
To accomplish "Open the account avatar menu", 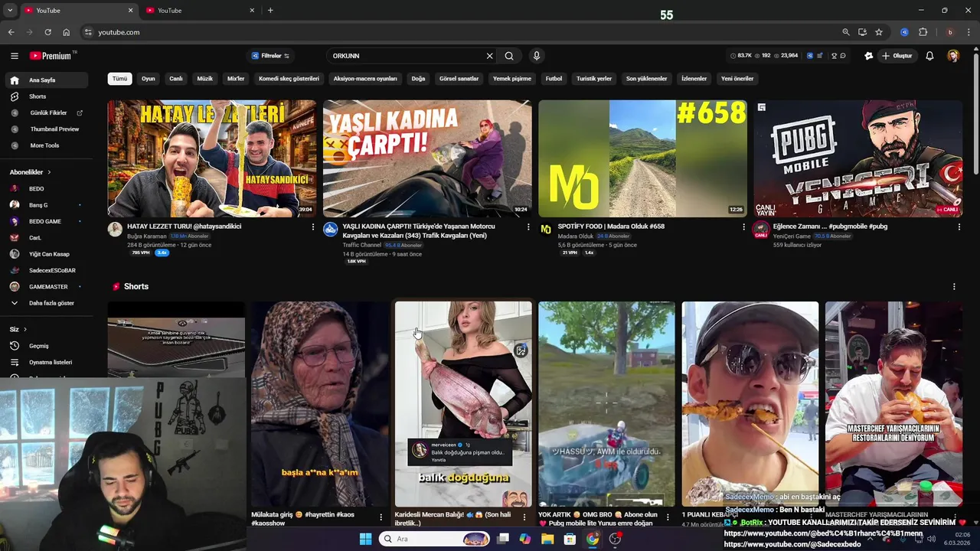I will (953, 56).
